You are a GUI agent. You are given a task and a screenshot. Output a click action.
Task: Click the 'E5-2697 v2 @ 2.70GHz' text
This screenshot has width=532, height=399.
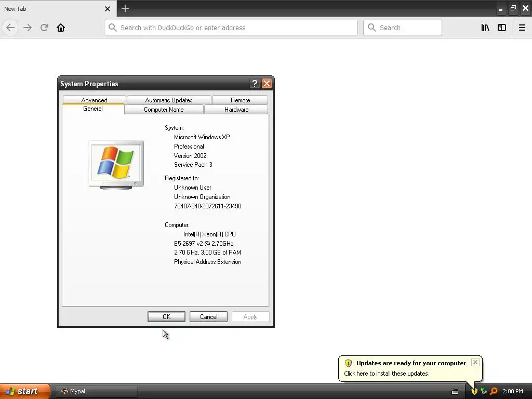[204, 243]
